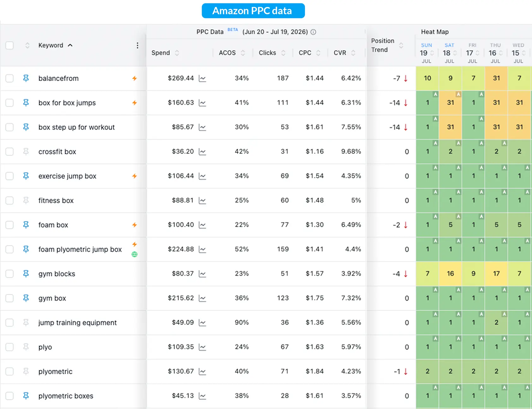Click the 9.68% CVR value for crossfit box

coord(351,152)
